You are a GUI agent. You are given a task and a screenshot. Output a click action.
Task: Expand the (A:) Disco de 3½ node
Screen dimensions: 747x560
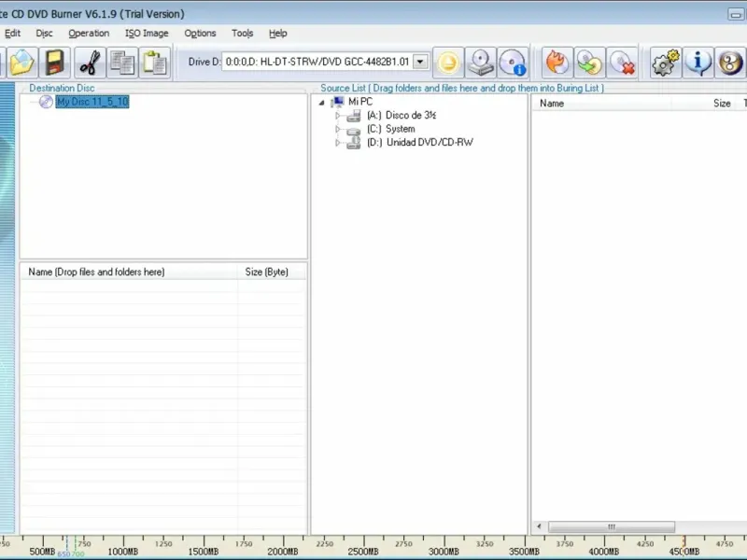point(338,115)
